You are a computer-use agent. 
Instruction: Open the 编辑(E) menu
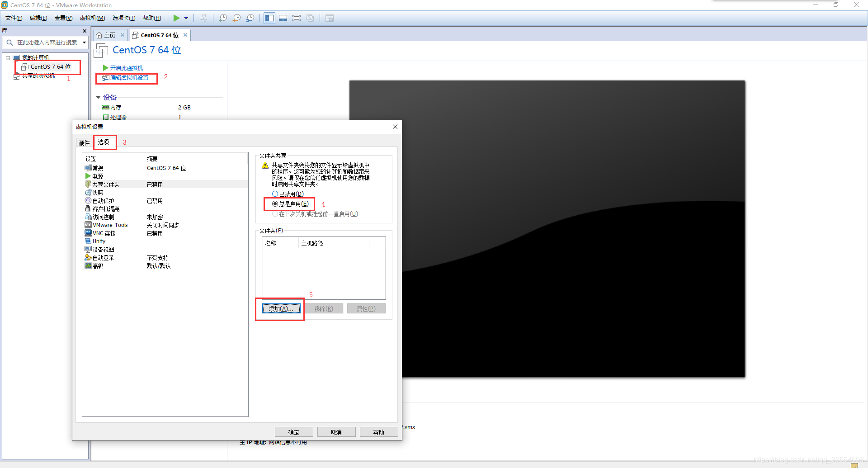click(38, 18)
